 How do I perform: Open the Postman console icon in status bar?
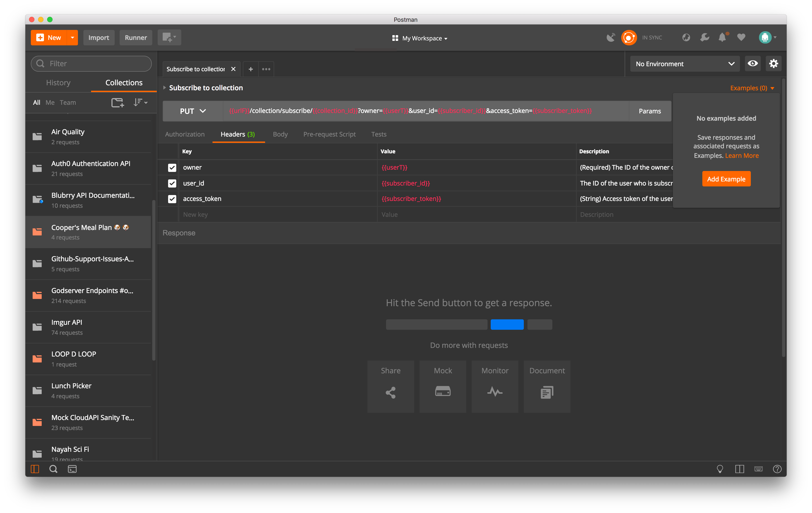coord(72,469)
